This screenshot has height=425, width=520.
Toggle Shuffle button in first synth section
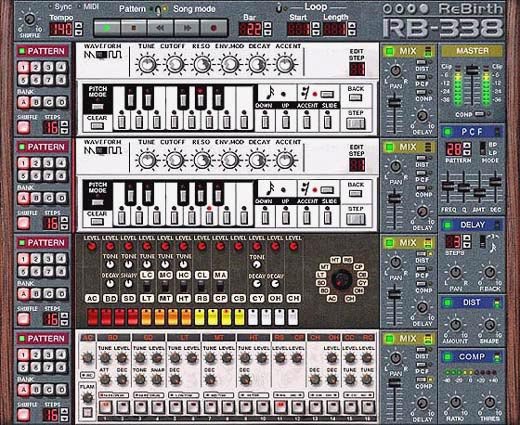click(x=24, y=127)
